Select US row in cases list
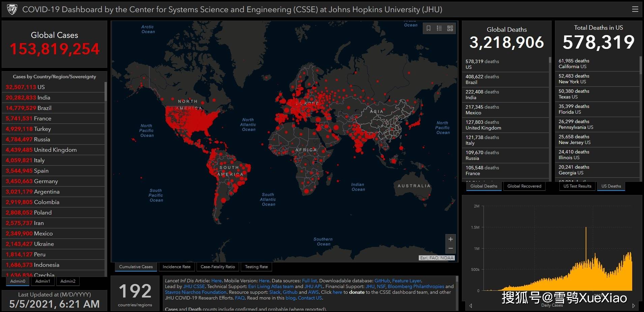Screen dimensions: 644x312 click(53, 87)
